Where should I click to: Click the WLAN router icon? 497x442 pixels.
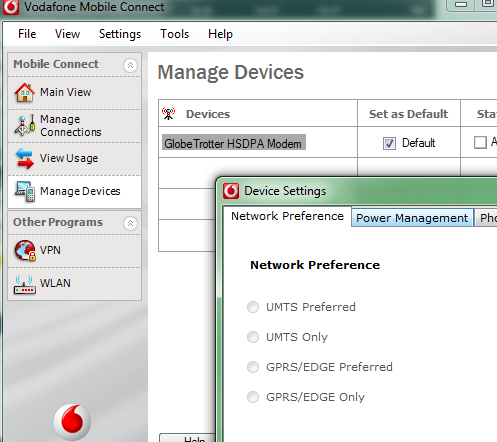[x=25, y=284]
